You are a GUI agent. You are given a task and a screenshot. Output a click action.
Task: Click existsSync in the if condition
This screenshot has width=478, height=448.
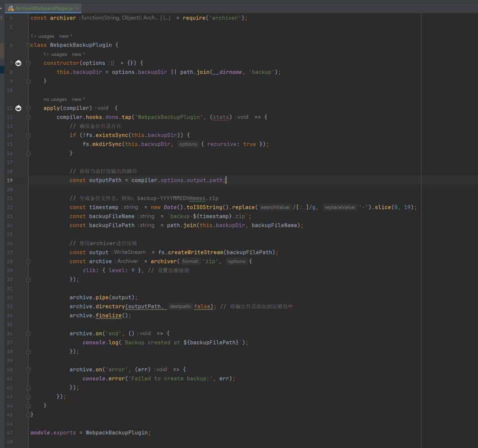112,135
